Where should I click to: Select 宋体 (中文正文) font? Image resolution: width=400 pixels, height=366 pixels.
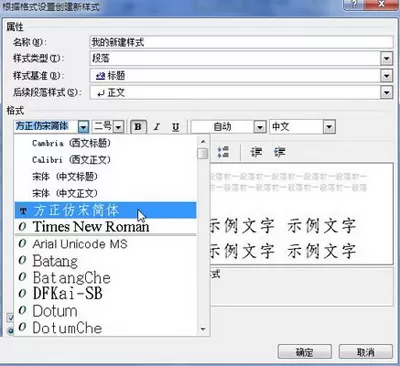click(105, 193)
